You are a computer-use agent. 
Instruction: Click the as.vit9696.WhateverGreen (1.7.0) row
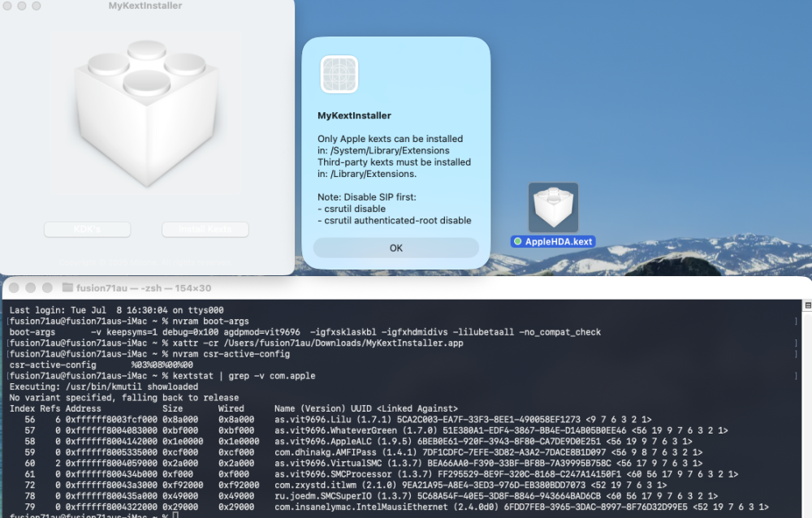376,430
